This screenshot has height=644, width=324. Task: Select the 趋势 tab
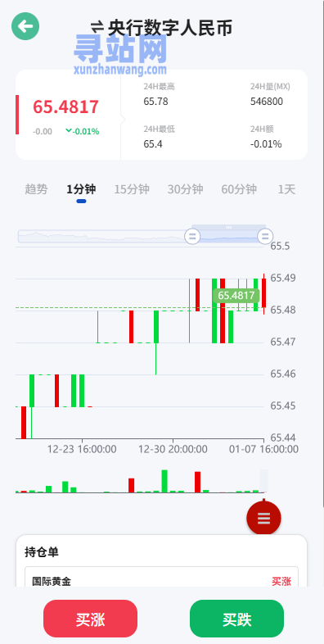(36, 189)
